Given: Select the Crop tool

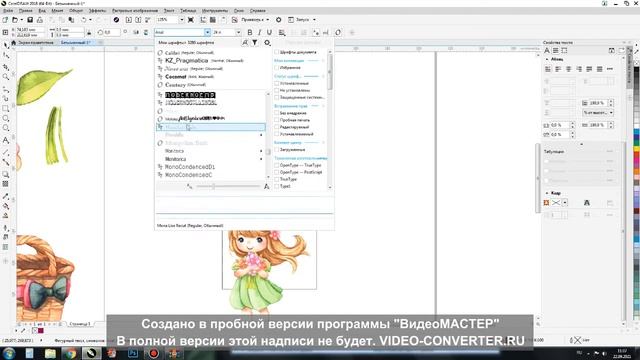Looking at the screenshot, I should pos(6,67).
